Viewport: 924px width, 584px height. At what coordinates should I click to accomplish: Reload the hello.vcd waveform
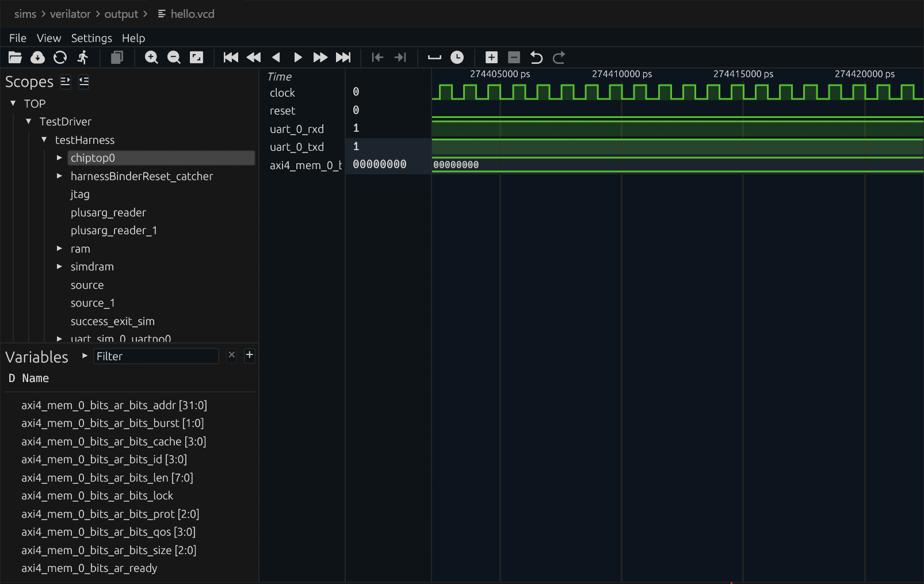(x=60, y=58)
